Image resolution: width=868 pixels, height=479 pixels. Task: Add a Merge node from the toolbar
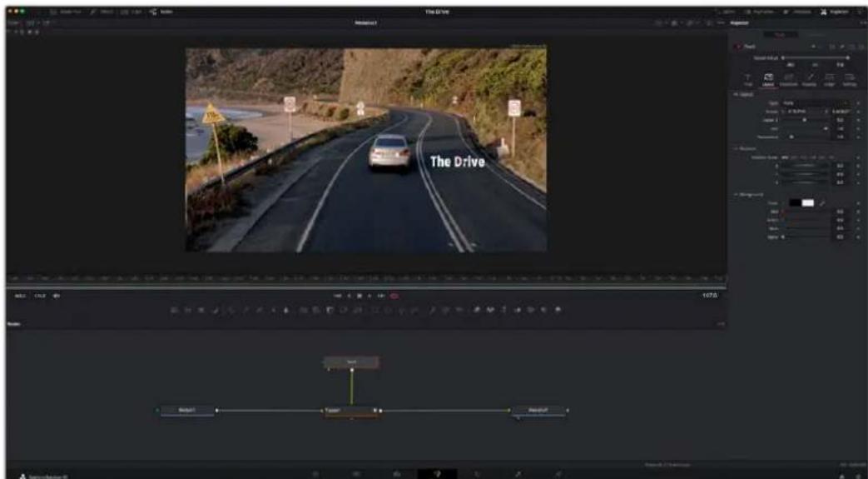coord(304,311)
